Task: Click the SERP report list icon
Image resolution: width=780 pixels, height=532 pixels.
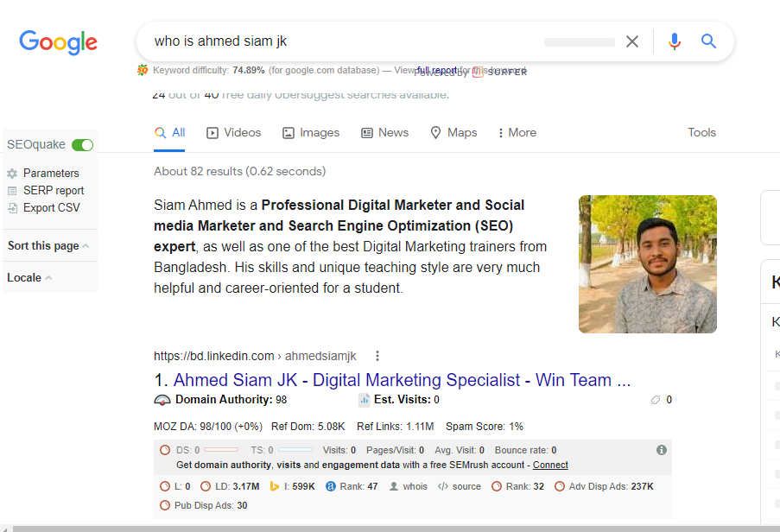Action: 12,190
